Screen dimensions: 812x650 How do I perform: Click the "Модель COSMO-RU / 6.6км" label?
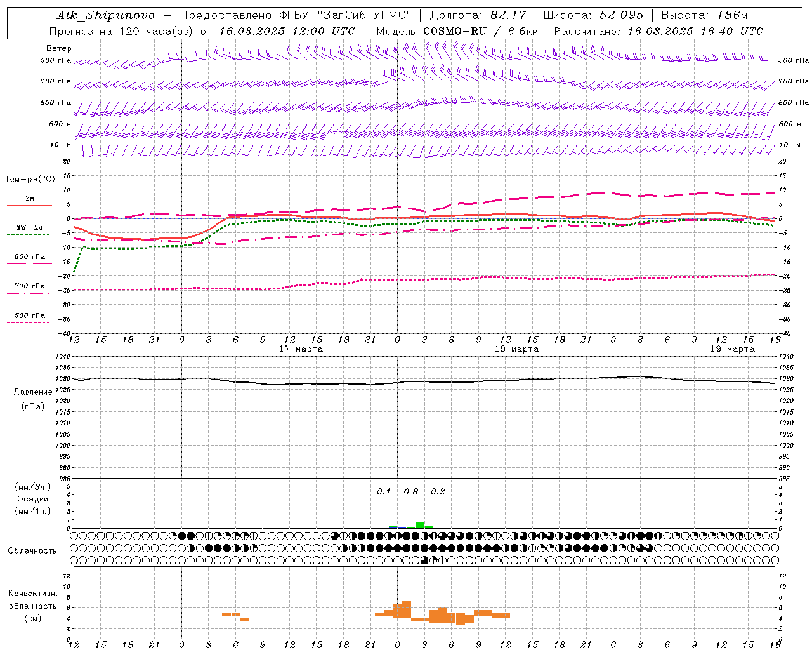tap(457, 31)
